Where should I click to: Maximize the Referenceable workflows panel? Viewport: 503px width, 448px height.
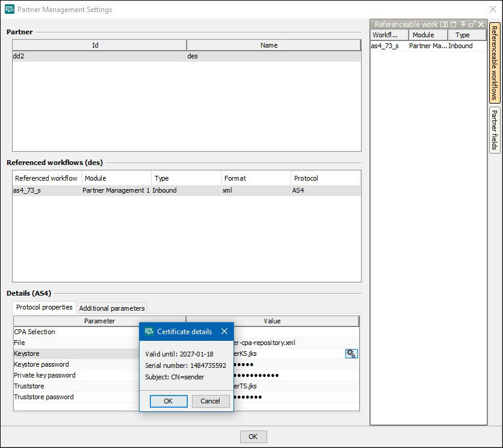click(454, 25)
